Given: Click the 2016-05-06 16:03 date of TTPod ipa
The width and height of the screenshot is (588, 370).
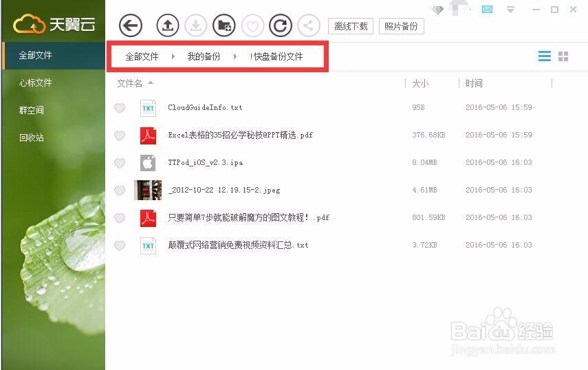Looking at the screenshot, I should coord(499,163).
